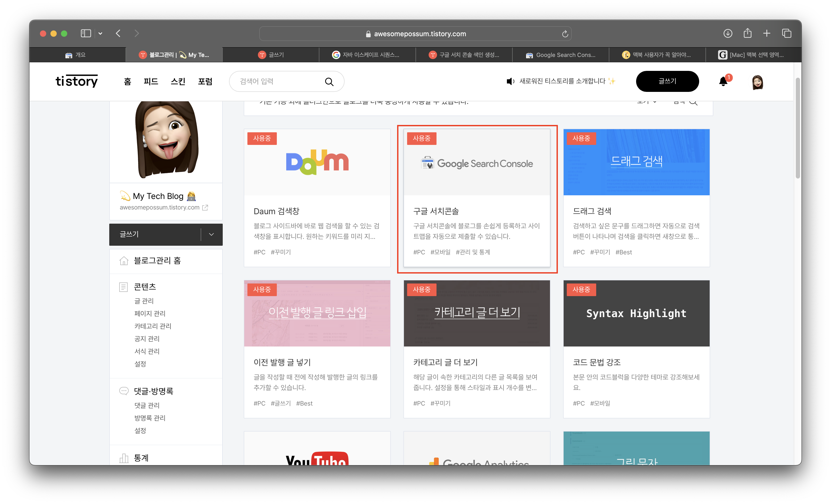Open the external link icon beside the blog URL
Image resolution: width=831 pixels, height=504 pixels.
[205, 207]
